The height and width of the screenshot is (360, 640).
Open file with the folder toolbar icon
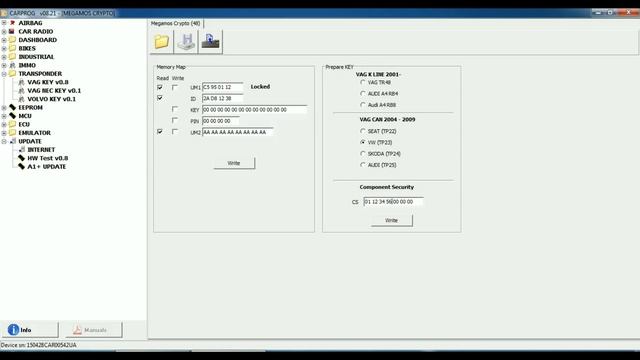(162, 42)
